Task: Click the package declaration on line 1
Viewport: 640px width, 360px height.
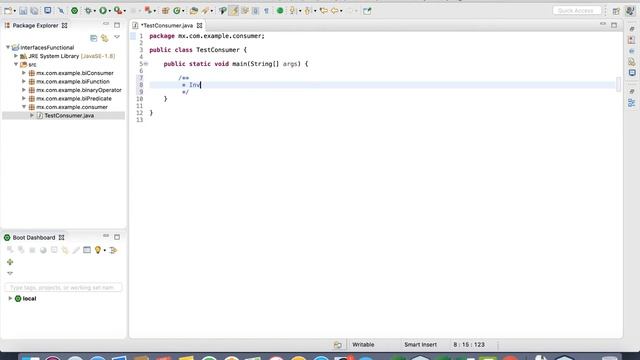Action: pyautogui.click(x=207, y=36)
